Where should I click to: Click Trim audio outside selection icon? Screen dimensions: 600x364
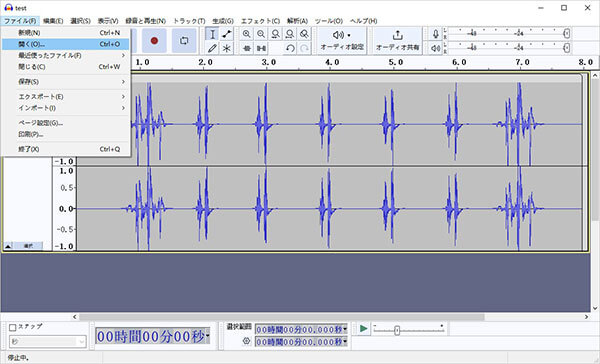[247, 48]
